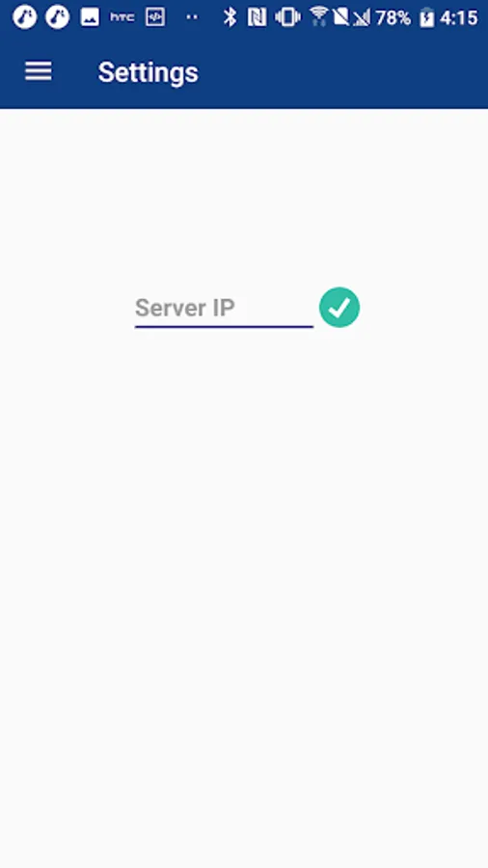Tap the HTC notification icon
Viewport: 488px width, 868px height.
(122, 17)
